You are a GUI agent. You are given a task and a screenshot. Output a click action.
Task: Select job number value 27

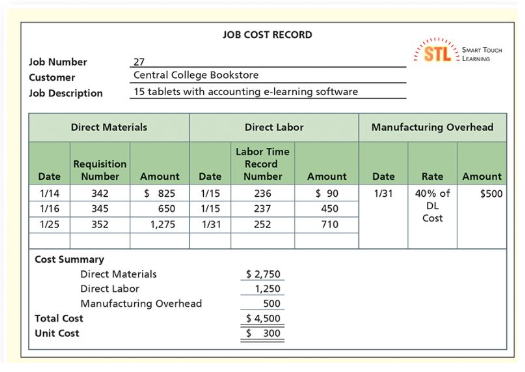pyautogui.click(x=139, y=62)
